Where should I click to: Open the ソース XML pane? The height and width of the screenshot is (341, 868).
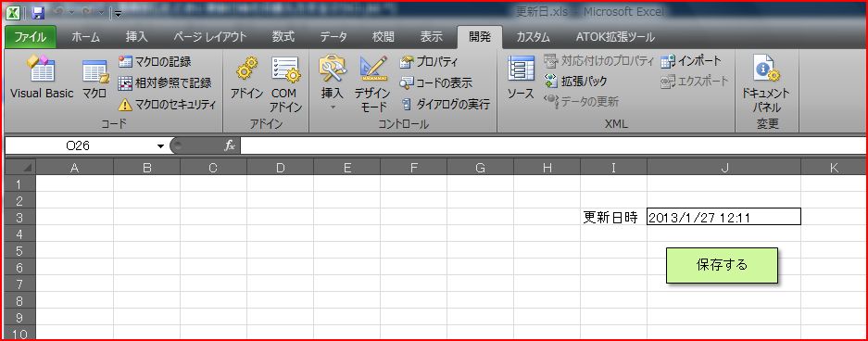(521, 78)
